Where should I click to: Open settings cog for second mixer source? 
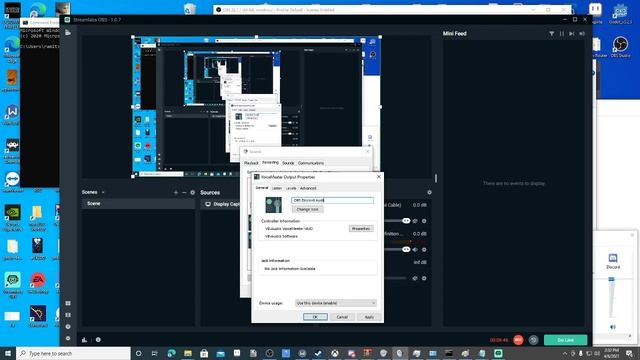pos(424,249)
